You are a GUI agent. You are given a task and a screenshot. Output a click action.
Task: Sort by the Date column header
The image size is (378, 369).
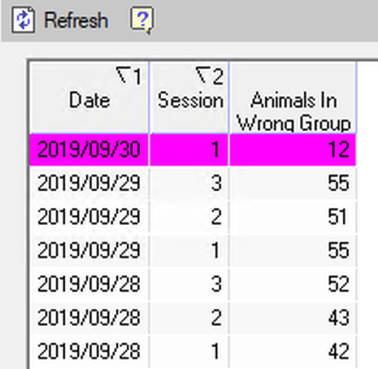click(x=89, y=98)
